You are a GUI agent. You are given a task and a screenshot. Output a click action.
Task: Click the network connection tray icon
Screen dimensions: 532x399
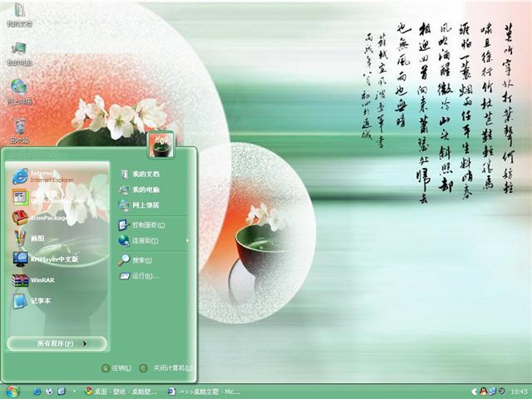492,392
